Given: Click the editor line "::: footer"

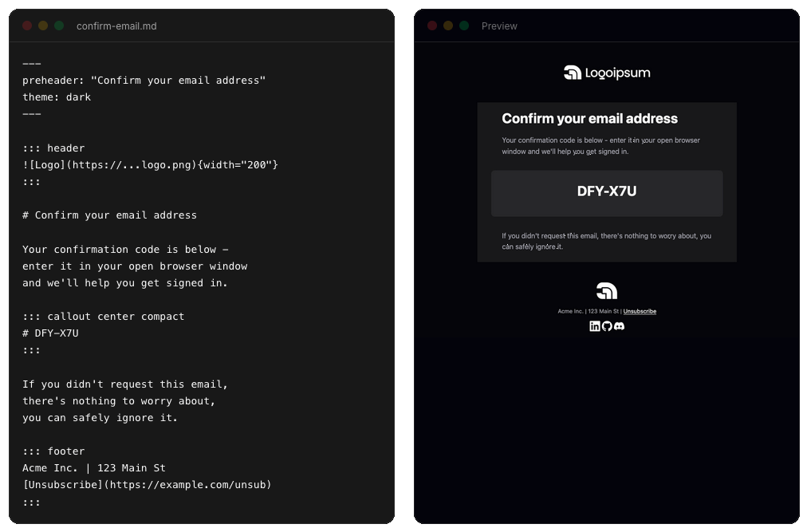Looking at the screenshot, I should [x=53, y=451].
